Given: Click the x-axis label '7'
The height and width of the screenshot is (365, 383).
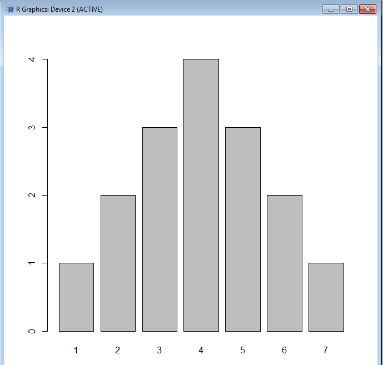Looking at the screenshot, I should tap(325, 350).
